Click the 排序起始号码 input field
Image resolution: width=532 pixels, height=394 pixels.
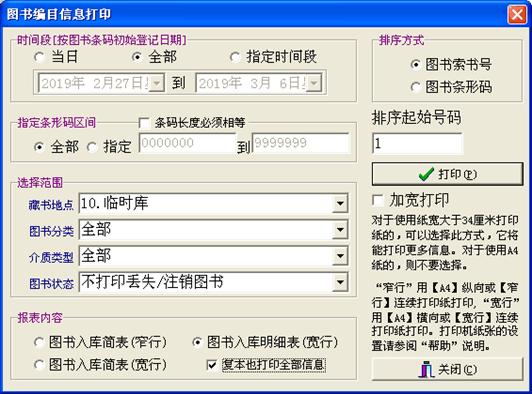point(417,144)
